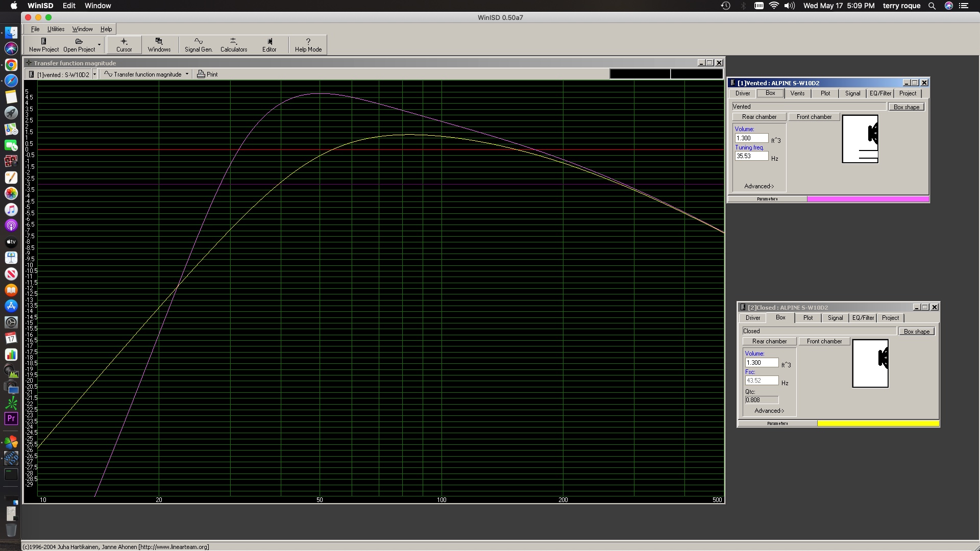Image resolution: width=980 pixels, height=551 pixels.
Task: Open the Transfer function magnitude graph dropdown
Action: (187, 74)
